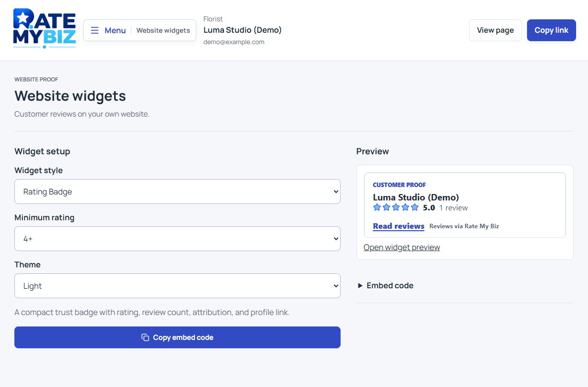Click the Website widgets page heading
The height and width of the screenshot is (387, 588).
pyautogui.click(x=70, y=96)
